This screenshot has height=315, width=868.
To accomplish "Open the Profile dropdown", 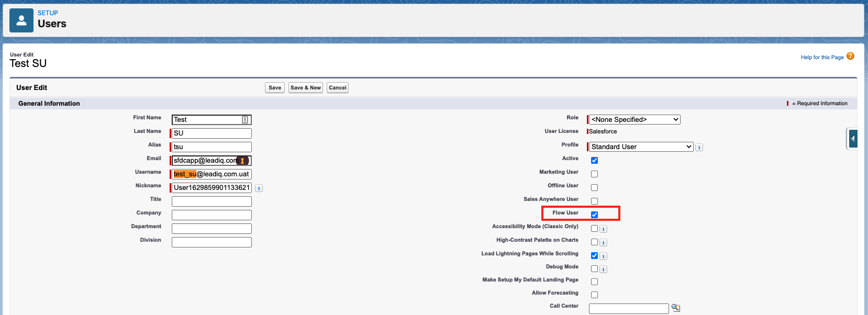I will 641,147.
